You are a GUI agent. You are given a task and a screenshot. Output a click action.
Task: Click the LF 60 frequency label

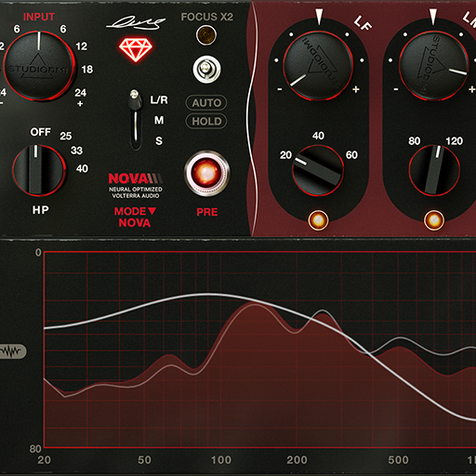point(351,154)
